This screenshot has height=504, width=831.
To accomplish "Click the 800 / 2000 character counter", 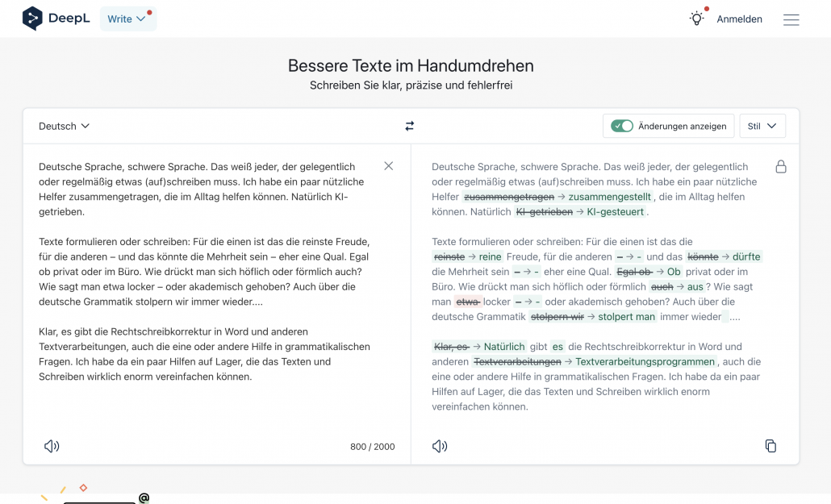I will tap(370, 446).
